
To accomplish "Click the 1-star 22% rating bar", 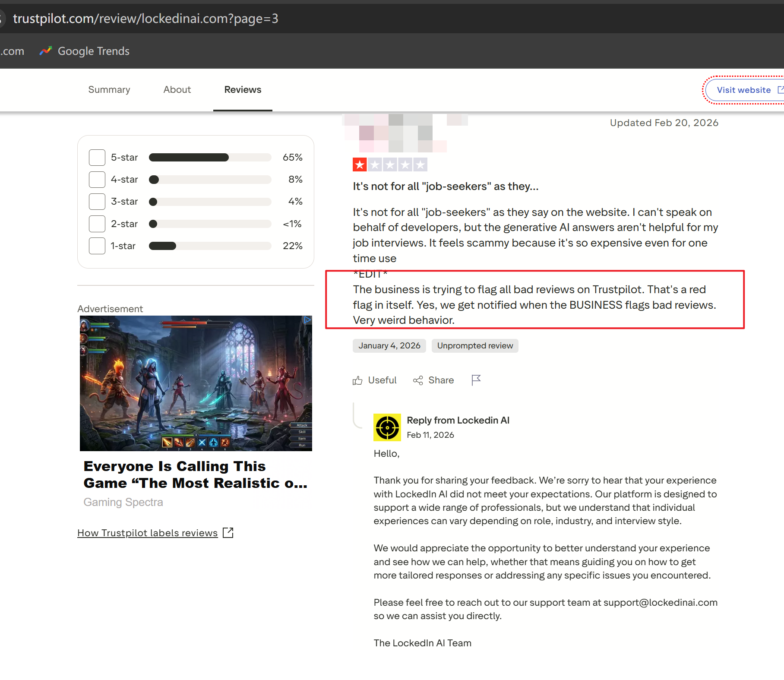I will pyautogui.click(x=210, y=246).
